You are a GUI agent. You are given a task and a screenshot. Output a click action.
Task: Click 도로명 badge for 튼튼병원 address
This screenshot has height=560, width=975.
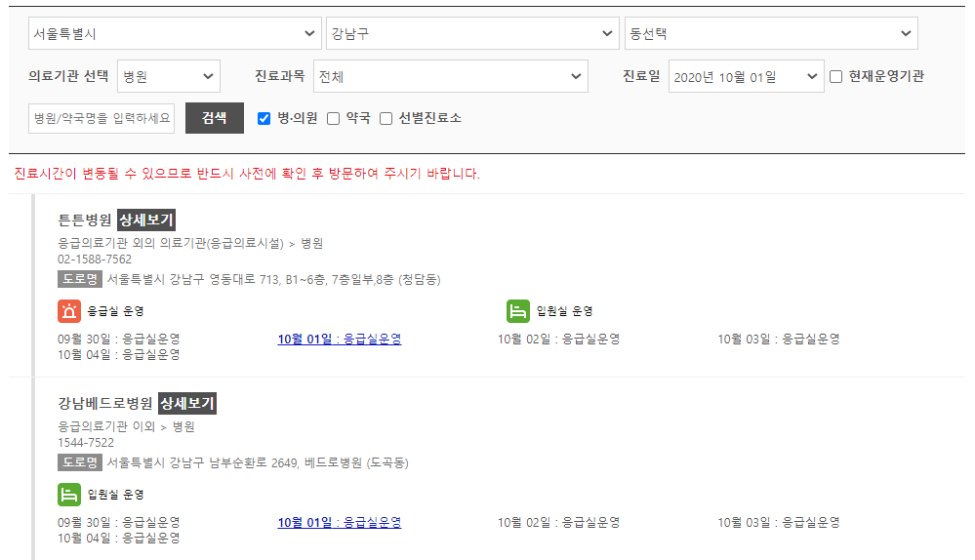pyautogui.click(x=80, y=279)
